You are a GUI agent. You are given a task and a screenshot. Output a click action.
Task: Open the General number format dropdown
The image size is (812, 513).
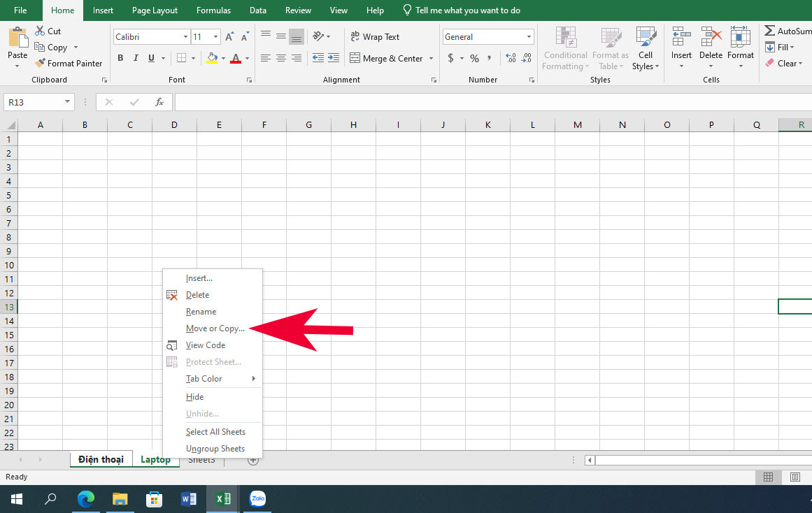point(529,37)
